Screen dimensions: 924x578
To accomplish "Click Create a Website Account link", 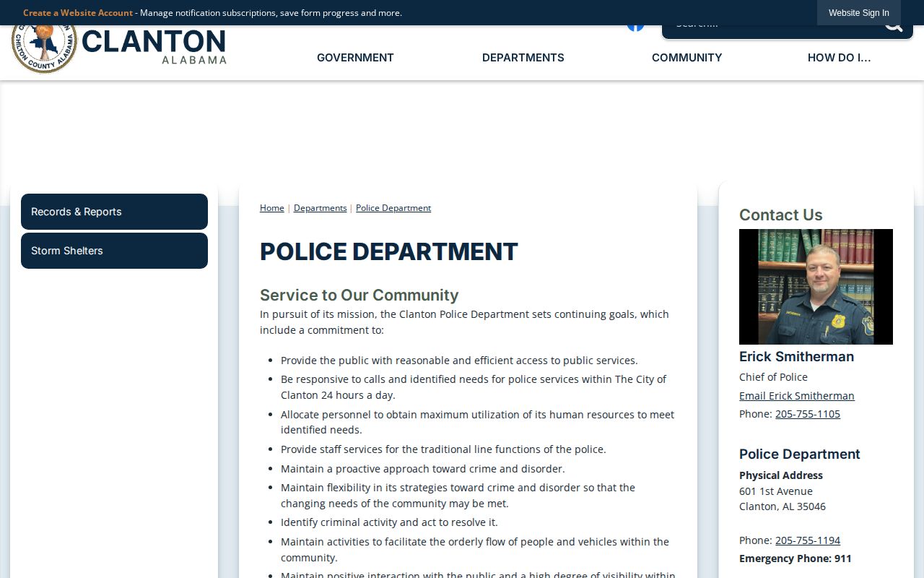I will pos(78,13).
